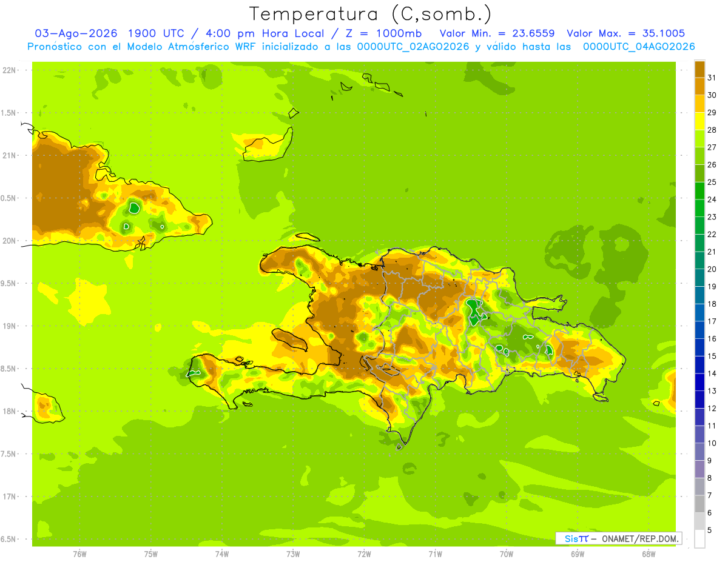
Task: Click the legend value label '20'
Action: point(712,269)
